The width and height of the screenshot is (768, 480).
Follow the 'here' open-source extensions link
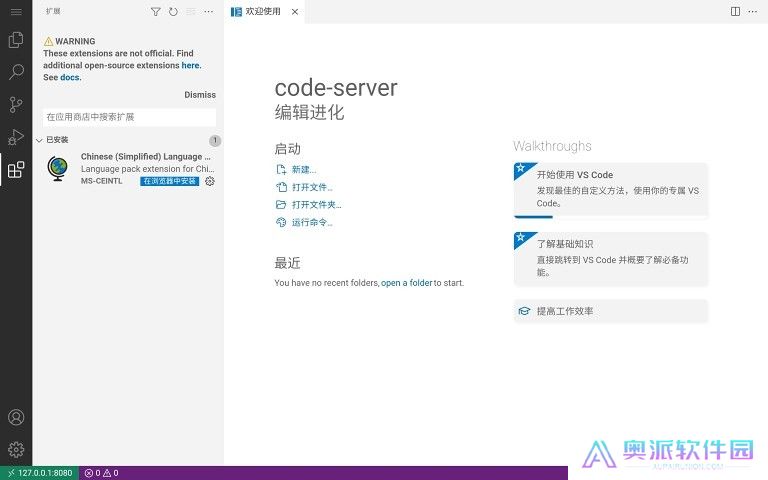point(191,65)
